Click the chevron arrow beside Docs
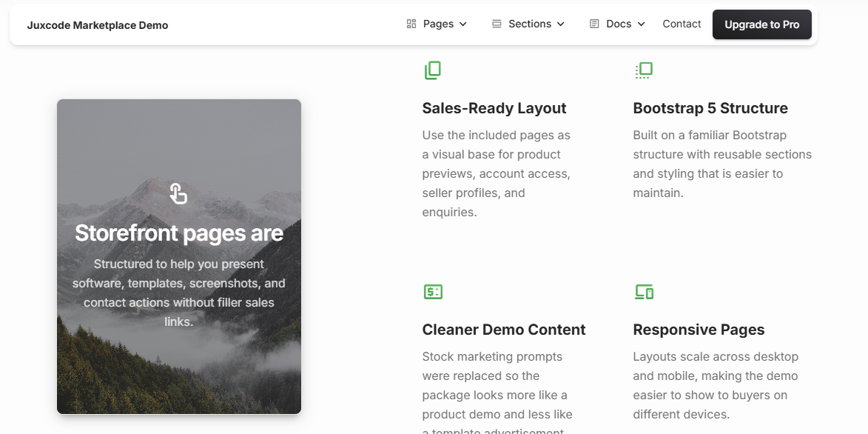The height and width of the screenshot is (434, 868). [641, 24]
